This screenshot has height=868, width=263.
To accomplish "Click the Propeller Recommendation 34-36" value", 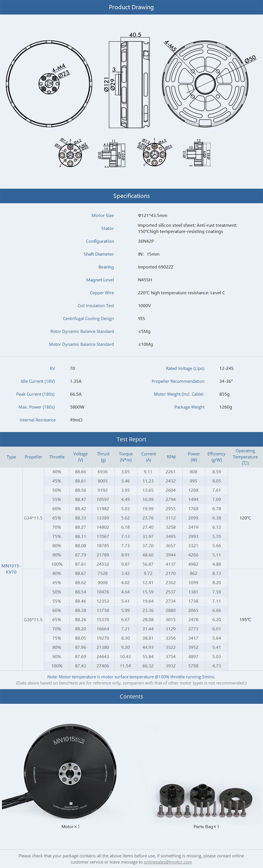I will point(226,381).
